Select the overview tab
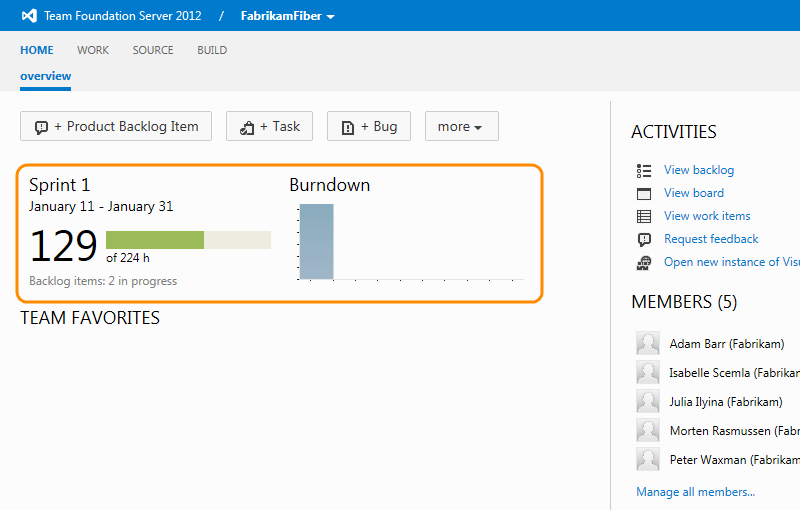Screen dimensions: 800x510 point(45,76)
